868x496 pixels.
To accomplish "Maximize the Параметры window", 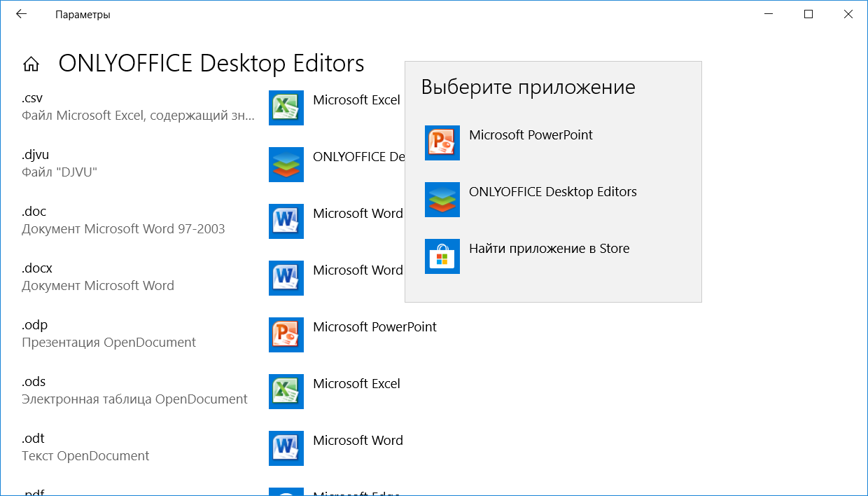I will (x=808, y=14).
